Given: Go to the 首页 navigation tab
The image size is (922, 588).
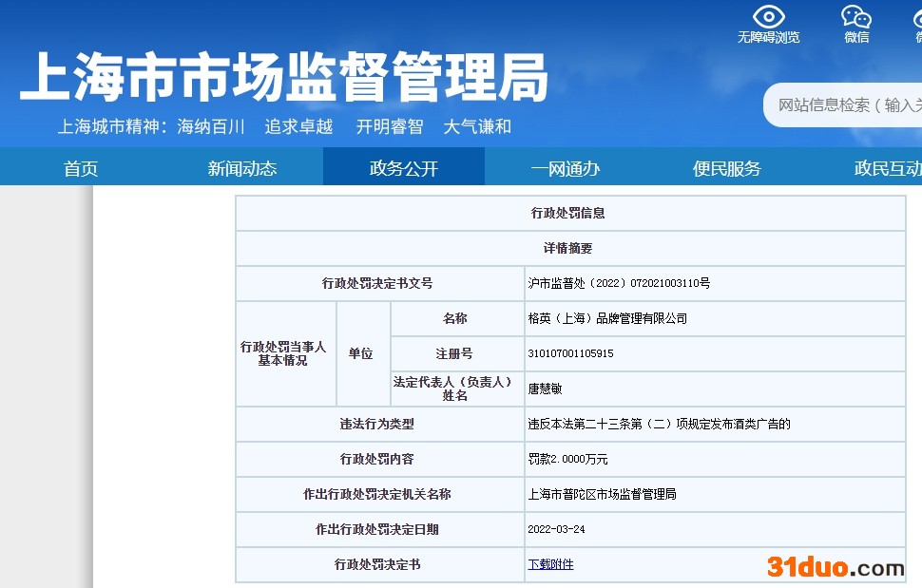Looking at the screenshot, I should (81, 168).
